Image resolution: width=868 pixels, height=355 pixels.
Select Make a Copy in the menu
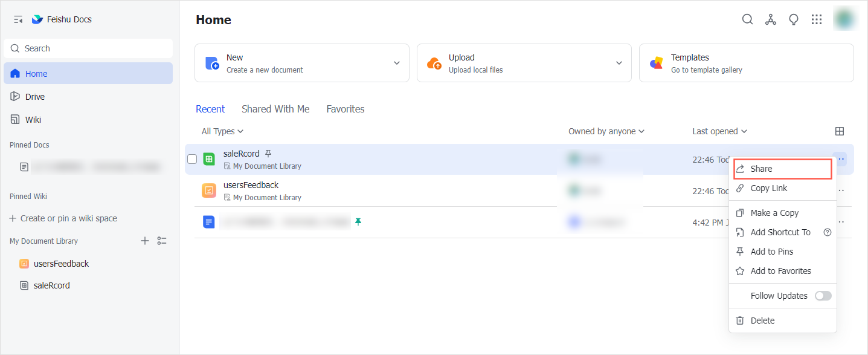[x=783, y=213]
